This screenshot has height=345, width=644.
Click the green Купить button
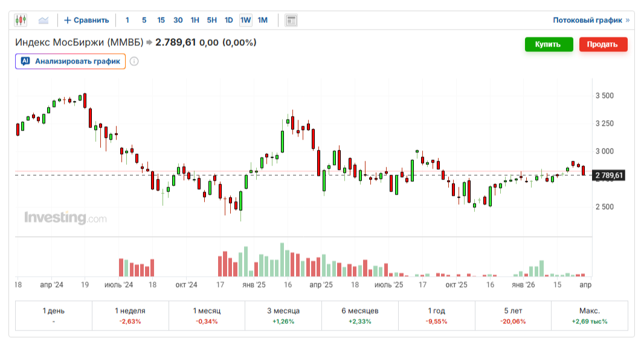pyautogui.click(x=549, y=44)
